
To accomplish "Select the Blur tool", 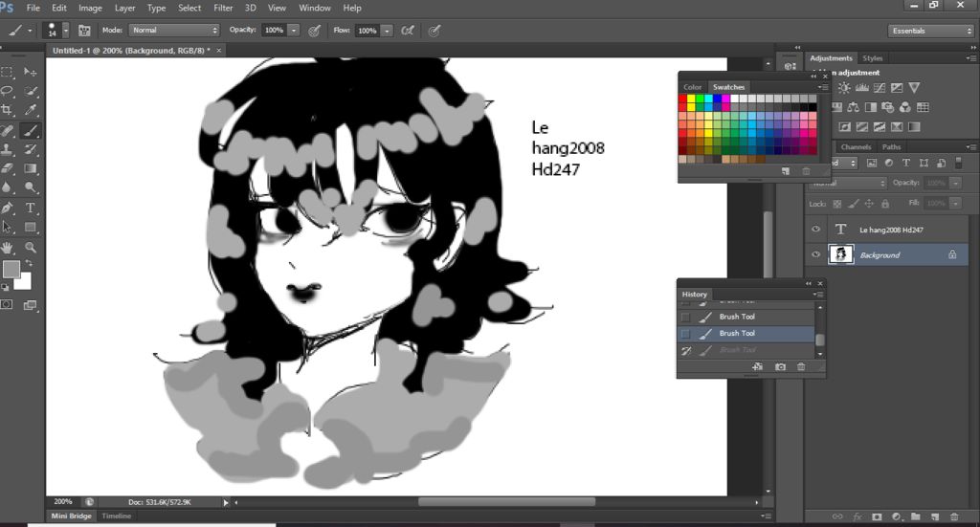I will point(7,187).
